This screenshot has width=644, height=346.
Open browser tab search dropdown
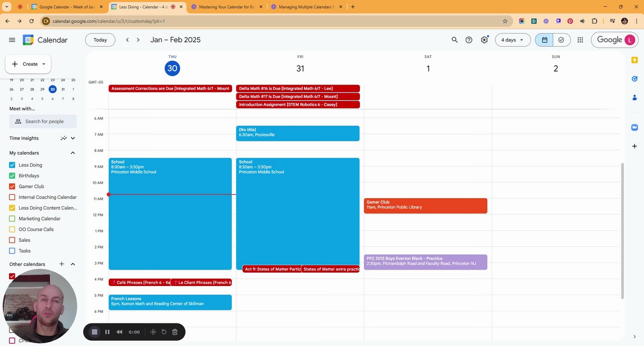coord(7,7)
